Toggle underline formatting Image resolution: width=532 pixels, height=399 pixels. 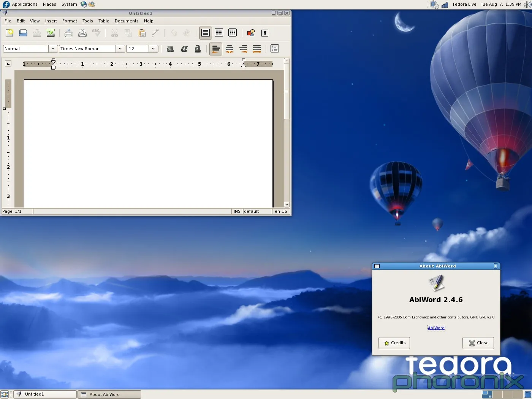coord(198,49)
